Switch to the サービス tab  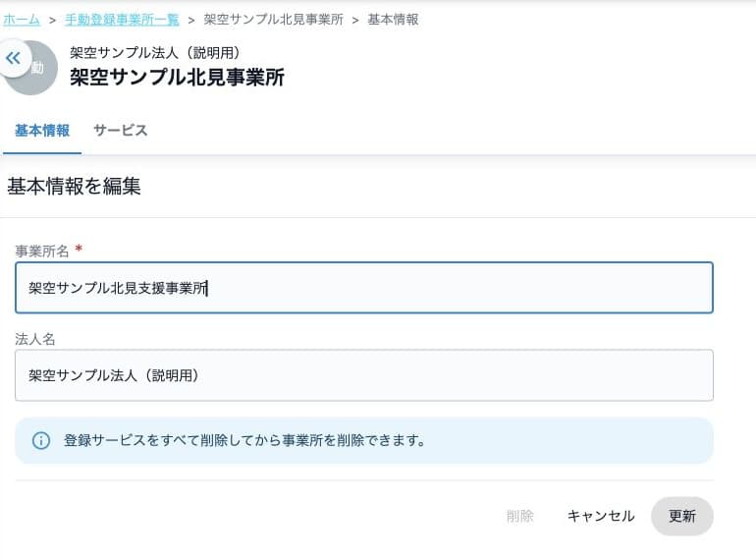point(121,131)
